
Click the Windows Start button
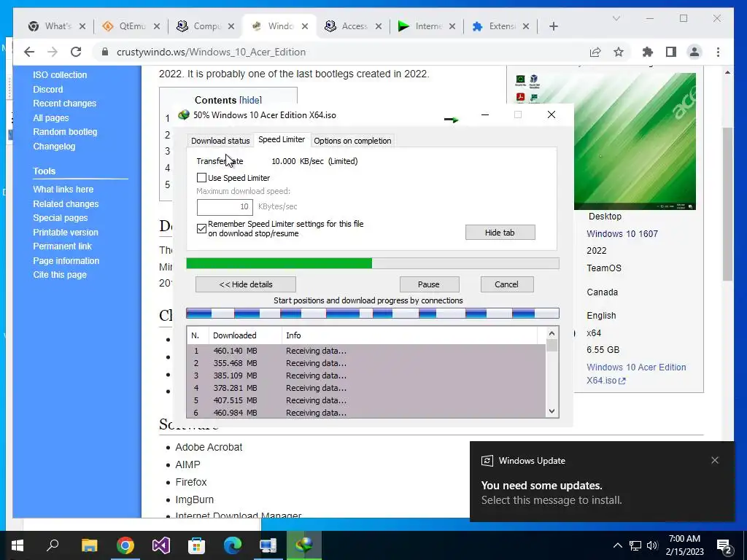point(18,545)
